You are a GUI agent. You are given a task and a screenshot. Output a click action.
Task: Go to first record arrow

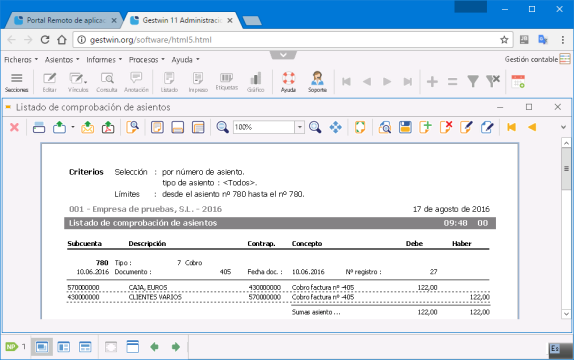346,81
